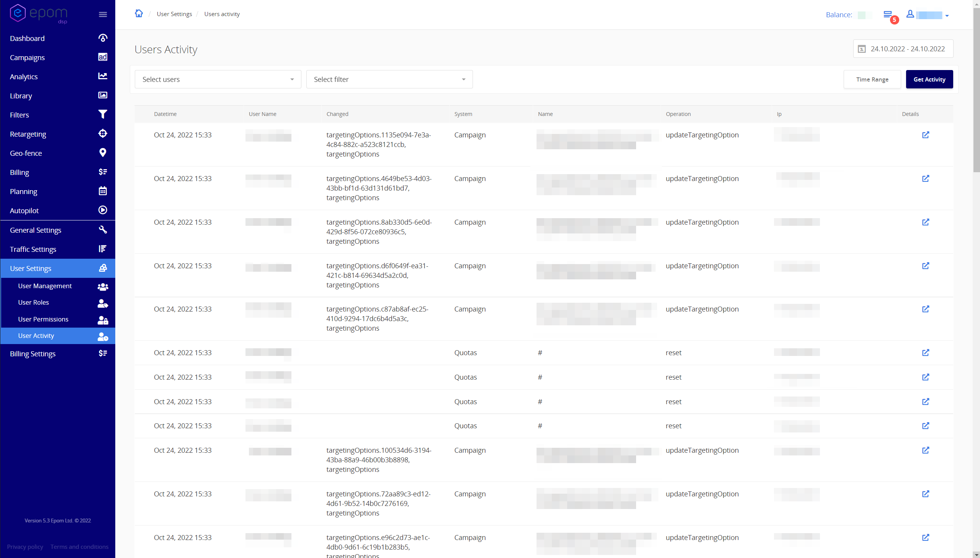
Task: Open User Permissions in sidebar
Action: coord(43,319)
